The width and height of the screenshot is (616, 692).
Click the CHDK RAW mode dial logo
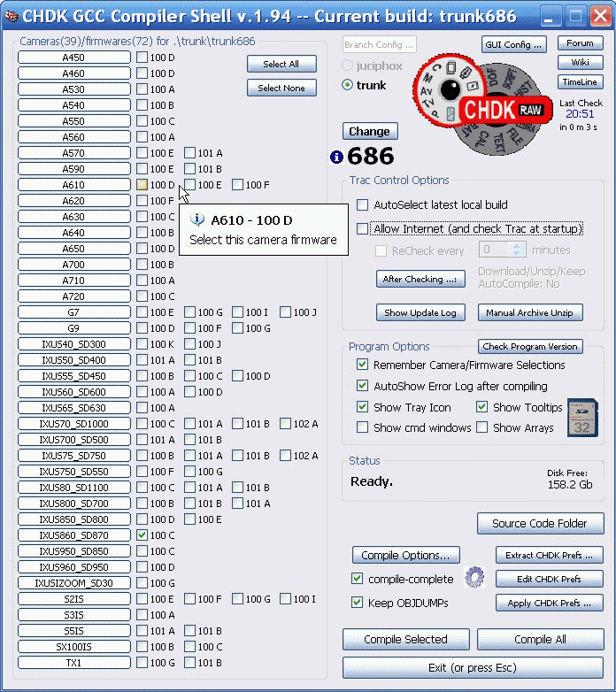pyautogui.click(x=482, y=104)
